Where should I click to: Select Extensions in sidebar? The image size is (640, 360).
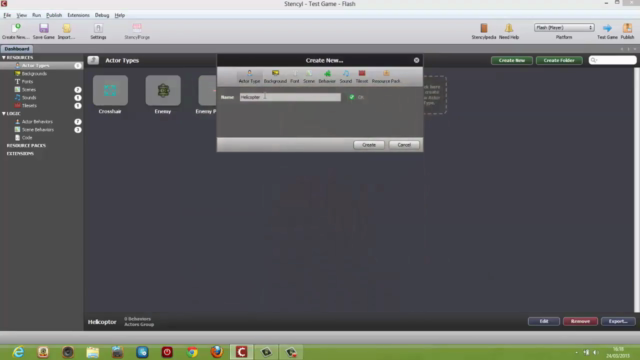coord(20,154)
